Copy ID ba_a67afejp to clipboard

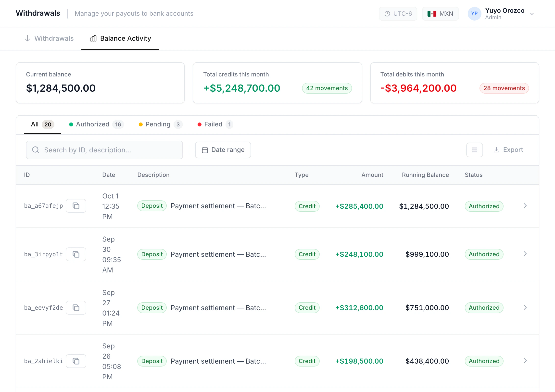point(76,206)
